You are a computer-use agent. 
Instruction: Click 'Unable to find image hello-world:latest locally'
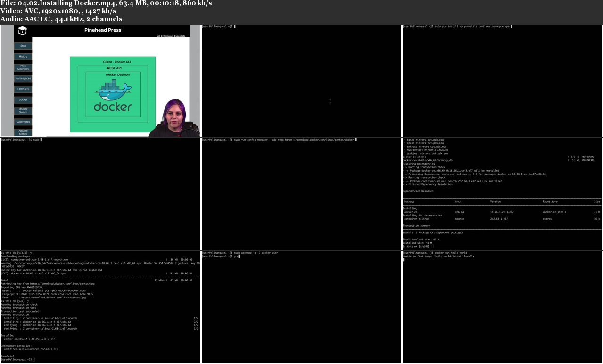(x=438, y=256)
